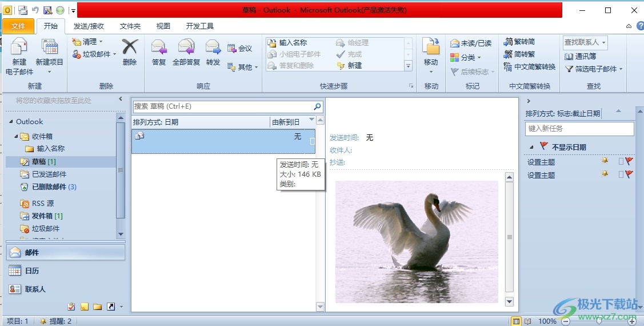Open the File (文件) tab
Viewport: 644px width, 326px height.
[x=18, y=26]
